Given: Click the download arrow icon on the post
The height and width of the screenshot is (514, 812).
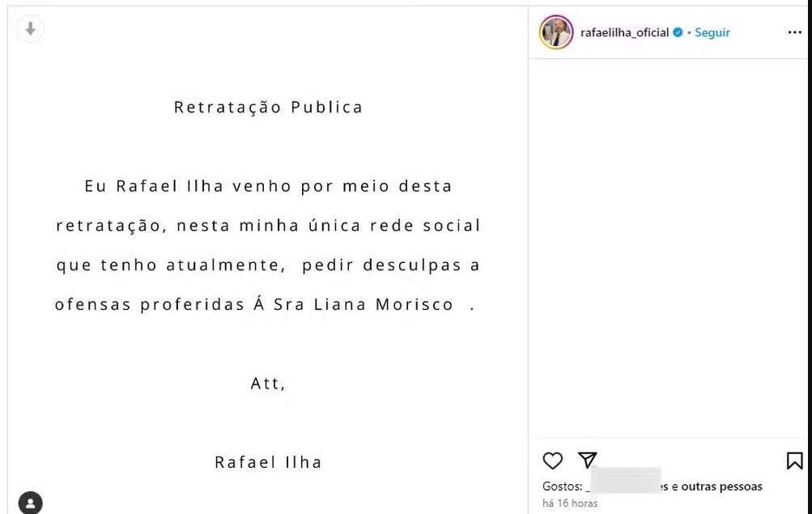Looking at the screenshot, I should click(30, 29).
